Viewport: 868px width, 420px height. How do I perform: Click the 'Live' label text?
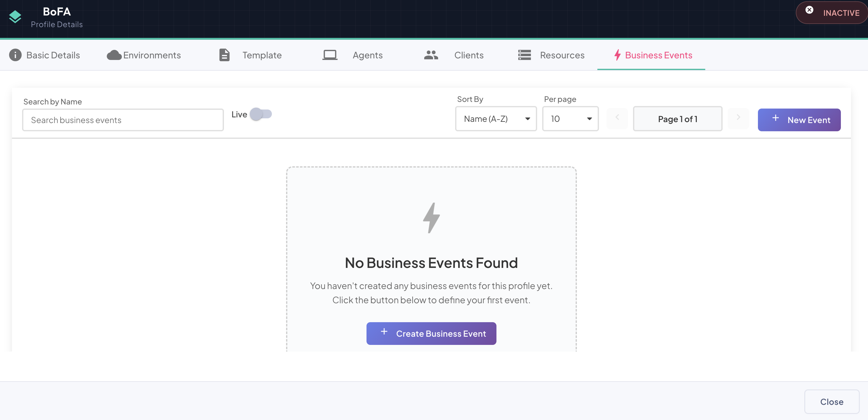pyautogui.click(x=239, y=115)
